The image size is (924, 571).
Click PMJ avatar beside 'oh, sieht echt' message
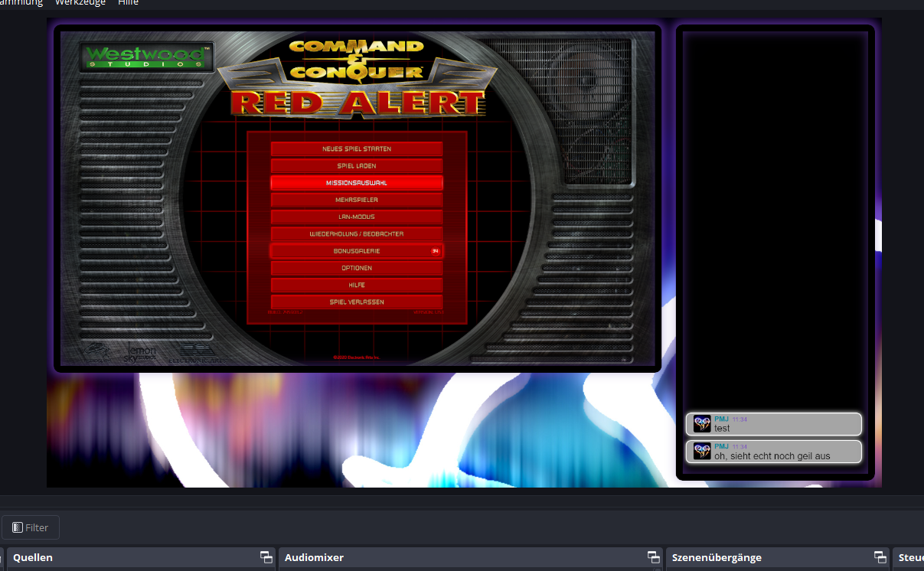(702, 452)
